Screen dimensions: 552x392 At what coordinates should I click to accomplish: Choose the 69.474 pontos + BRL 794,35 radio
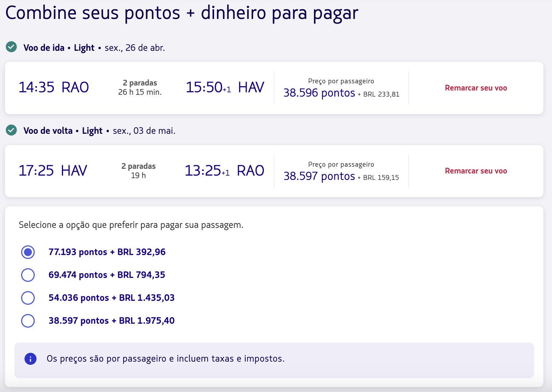(x=28, y=275)
